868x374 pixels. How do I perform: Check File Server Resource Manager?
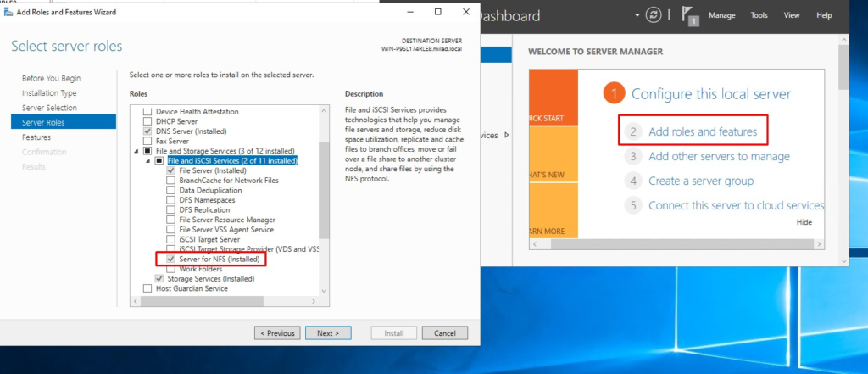(170, 220)
